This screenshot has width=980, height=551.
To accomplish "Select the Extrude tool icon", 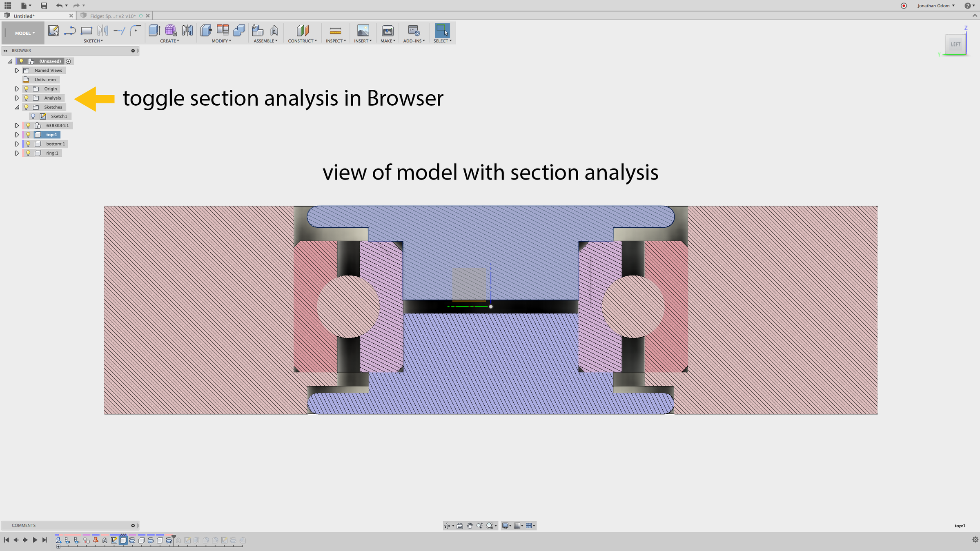I will click(154, 31).
